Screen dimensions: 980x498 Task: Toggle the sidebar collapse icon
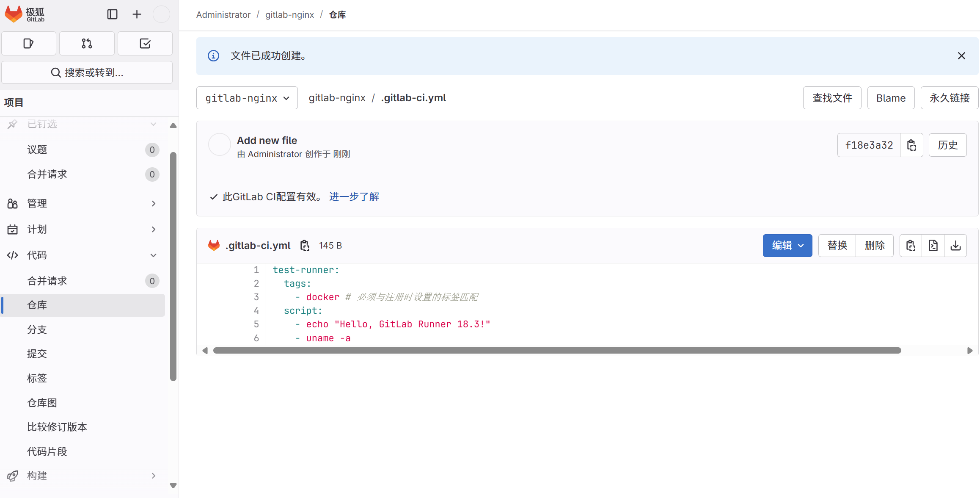tap(112, 14)
